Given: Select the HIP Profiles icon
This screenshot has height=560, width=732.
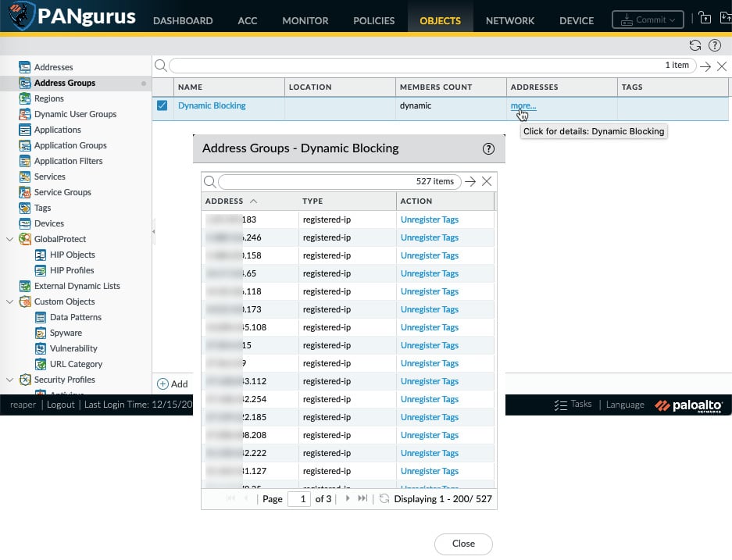Looking at the screenshot, I should point(41,271).
